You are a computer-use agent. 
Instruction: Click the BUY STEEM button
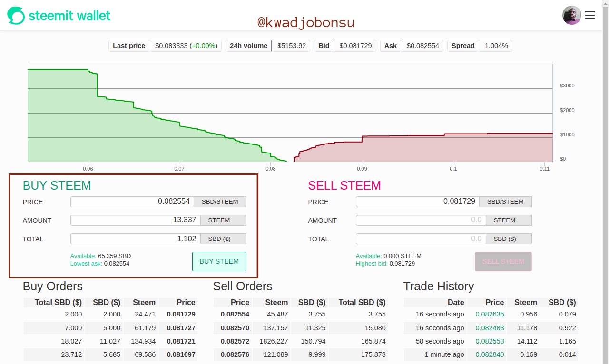point(219,261)
